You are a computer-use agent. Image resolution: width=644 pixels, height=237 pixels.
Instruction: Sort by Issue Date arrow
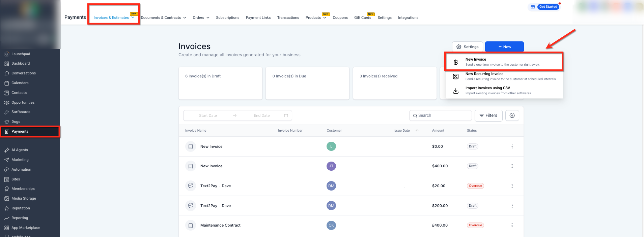[x=417, y=131]
